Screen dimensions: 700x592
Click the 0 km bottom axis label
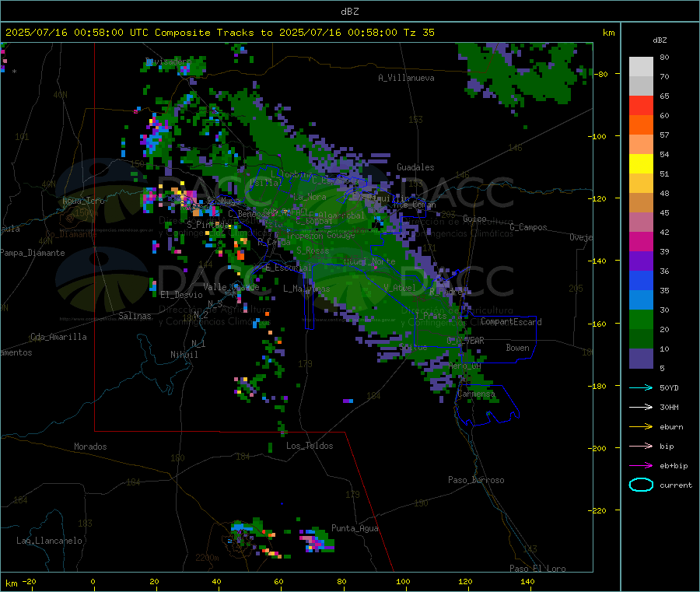pyautogui.click(x=93, y=581)
